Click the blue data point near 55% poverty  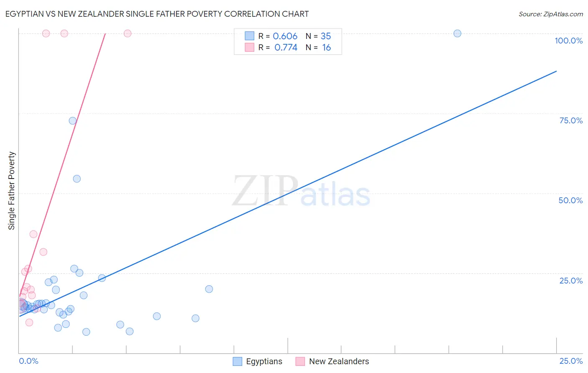pos(77,179)
